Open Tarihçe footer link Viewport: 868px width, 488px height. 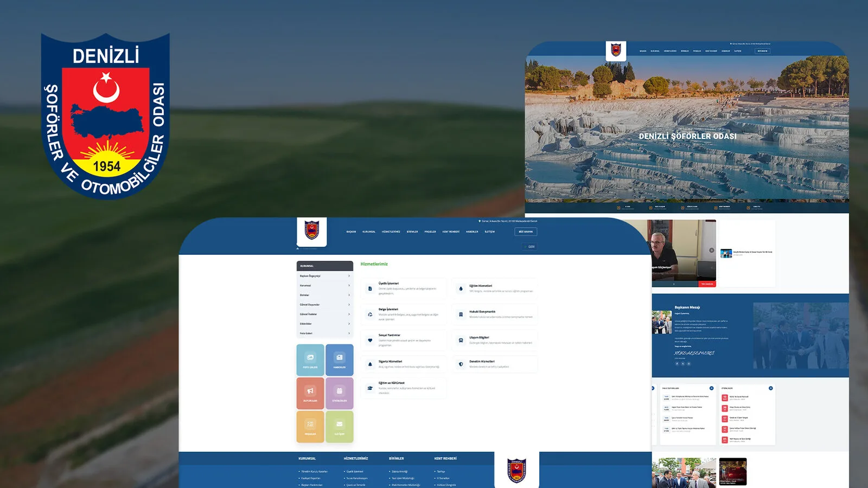point(441,472)
